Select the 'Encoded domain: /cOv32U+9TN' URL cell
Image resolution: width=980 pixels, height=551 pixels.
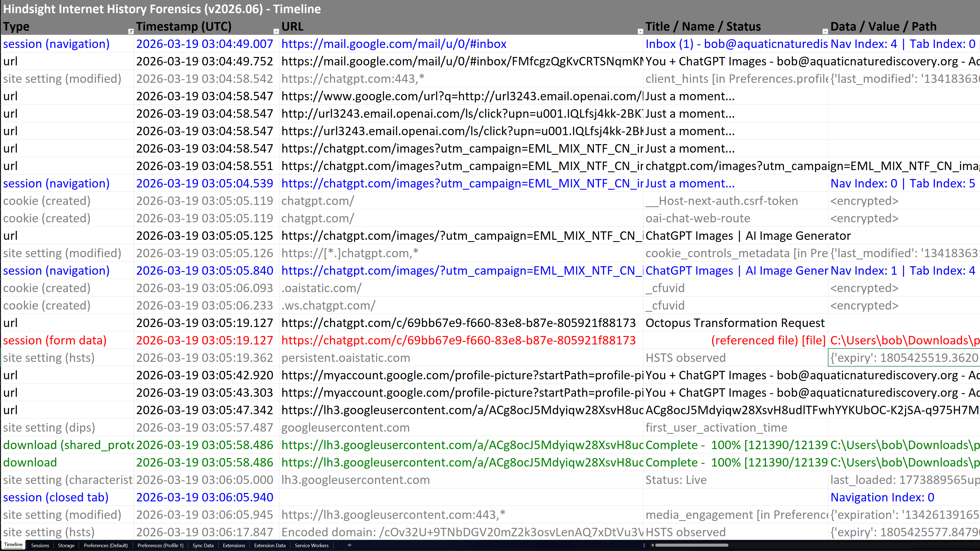pos(462,532)
